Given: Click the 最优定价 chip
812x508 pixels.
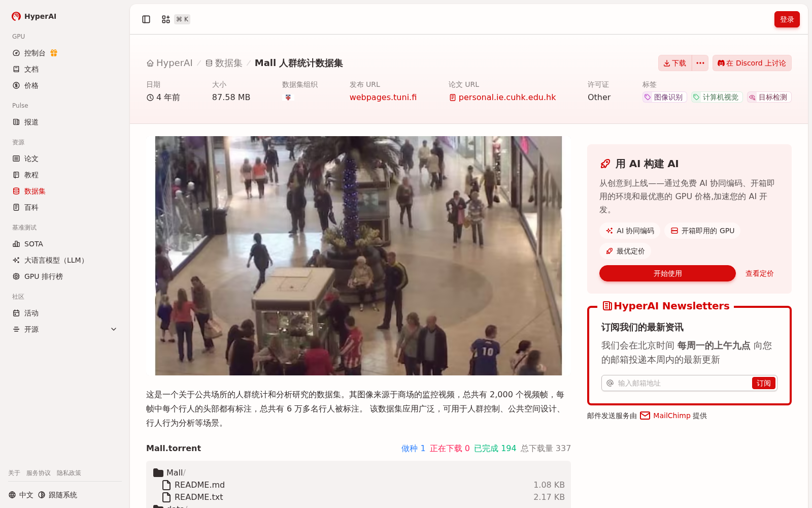Looking at the screenshot, I should [625, 251].
